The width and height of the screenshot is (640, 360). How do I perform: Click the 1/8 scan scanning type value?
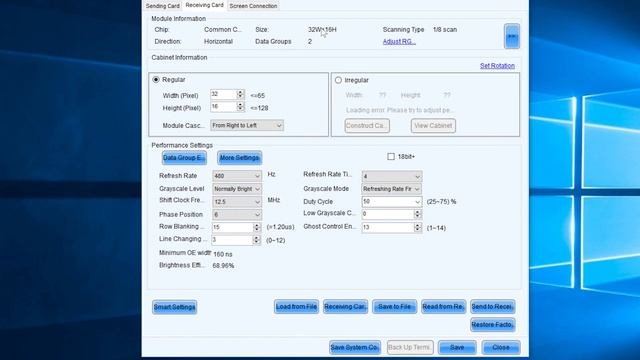(445, 30)
